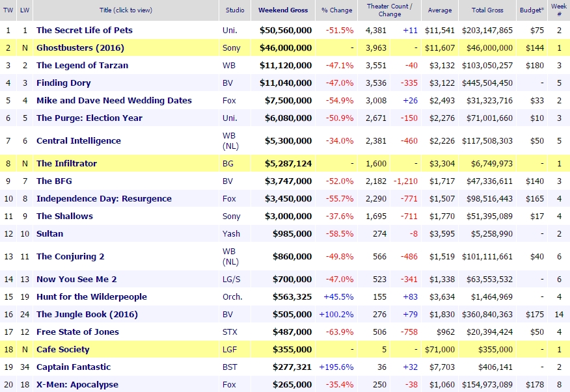The width and height of the screenshot is (570, 392).
Task: Open The Jungle Book (2016) link
Action: tap(87, 314)
